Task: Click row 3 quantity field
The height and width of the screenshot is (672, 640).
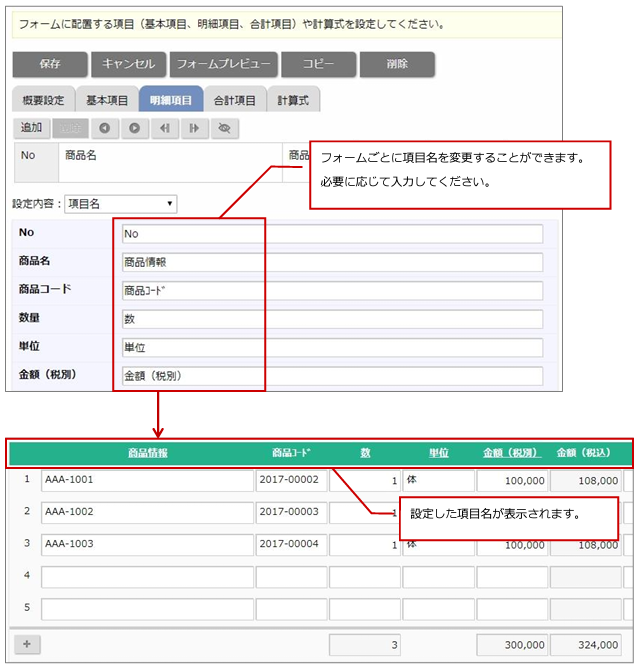Action: pos(365,546)
